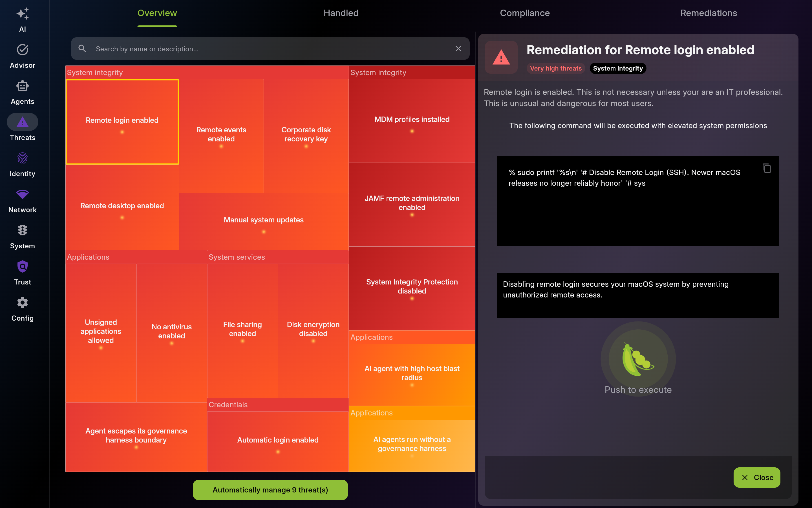Screen dimensions: 812x508
Task: Select the No antivirus enabled tile
Action: point(171,333)
